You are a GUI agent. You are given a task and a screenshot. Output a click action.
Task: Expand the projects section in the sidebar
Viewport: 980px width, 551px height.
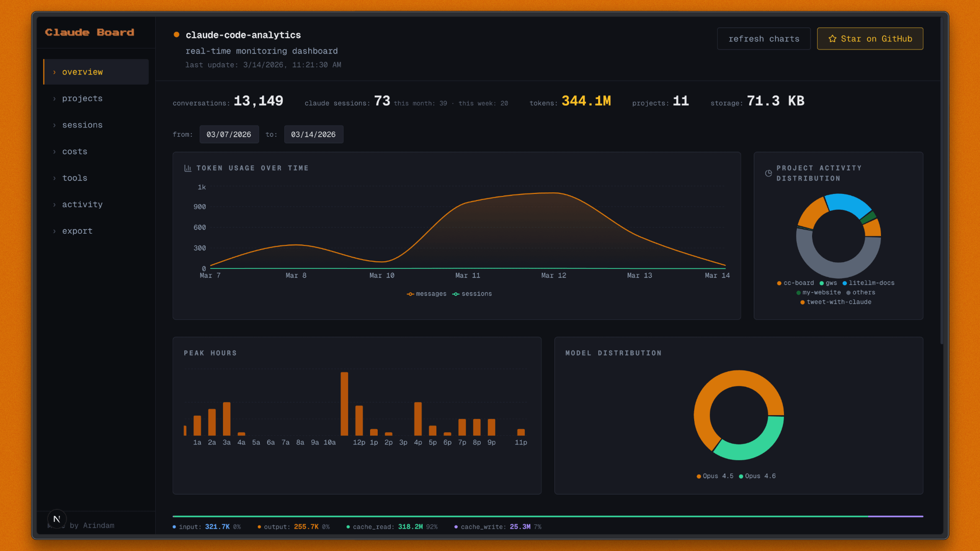82,98
